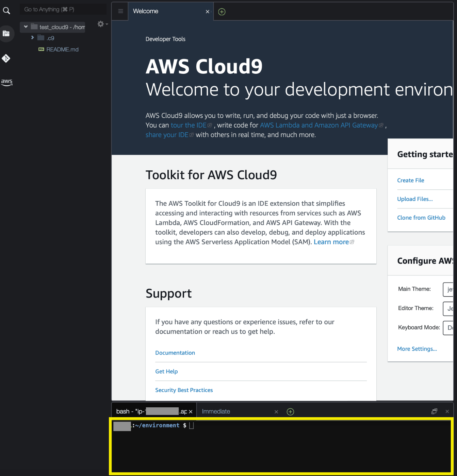
Task: Click Upload Files... in Getting started
Action: [415, 199]
